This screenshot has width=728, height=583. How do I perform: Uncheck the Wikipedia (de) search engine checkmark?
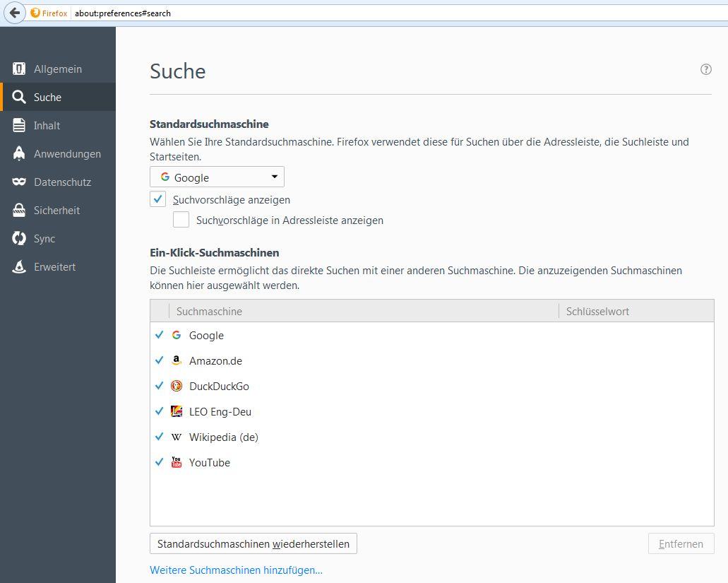[x=160, y=436]
